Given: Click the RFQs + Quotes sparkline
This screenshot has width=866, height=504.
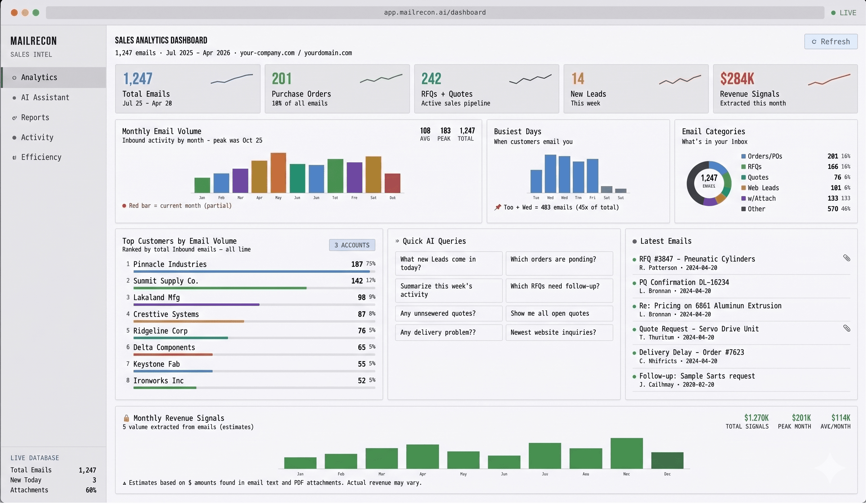Looking at the screenshot, I should click(x=530, y=79).
